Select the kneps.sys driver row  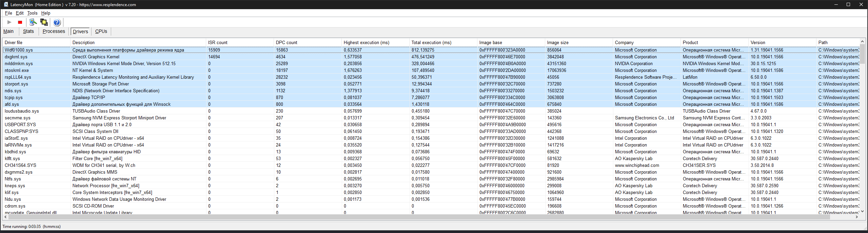[x=431, y=186]
